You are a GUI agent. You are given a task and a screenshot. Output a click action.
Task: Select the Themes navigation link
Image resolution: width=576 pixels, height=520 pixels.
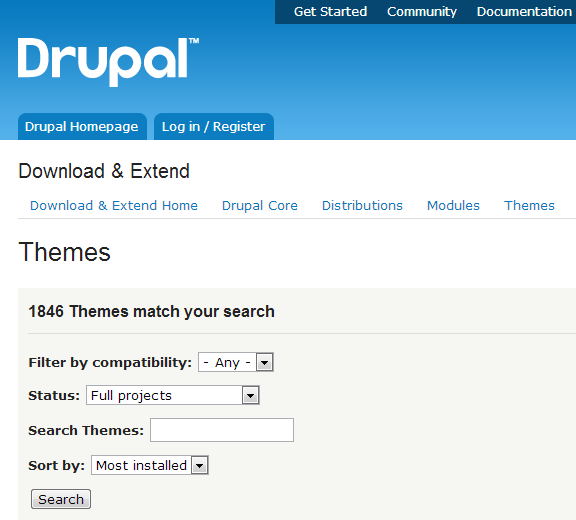529,206
